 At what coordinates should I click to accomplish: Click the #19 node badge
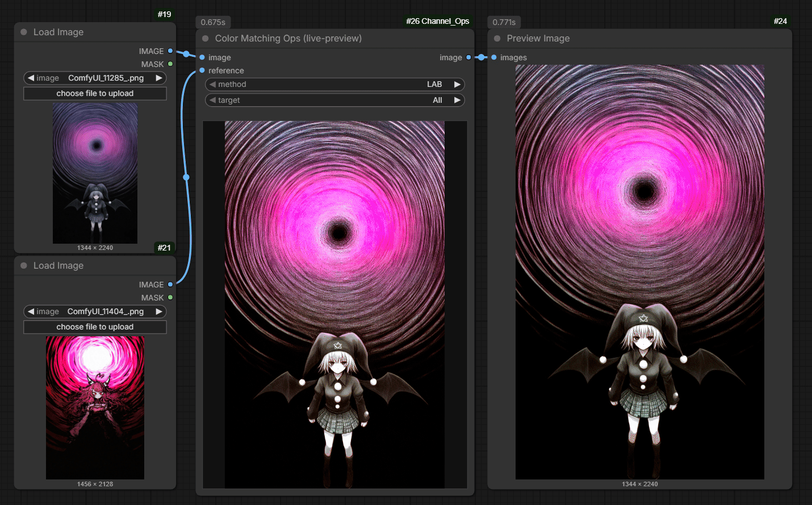click(x=164, y=14)
